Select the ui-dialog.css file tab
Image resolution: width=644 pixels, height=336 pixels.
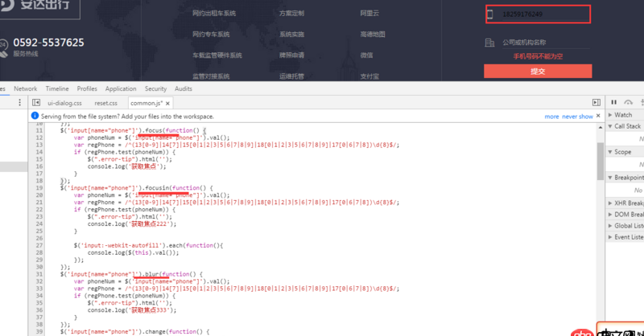point(64,103)
